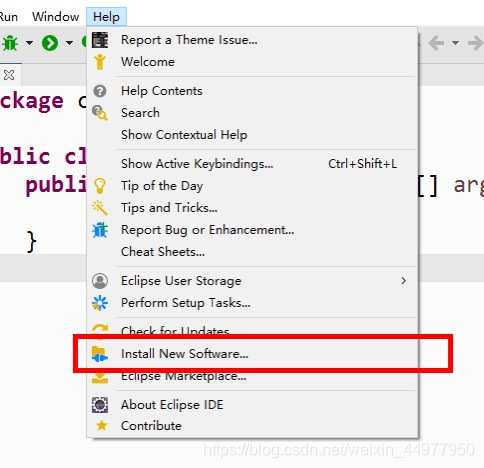Open the Run dropdown arrow
The height and width of the screenshot is (468, 484).
coord(69,43)
